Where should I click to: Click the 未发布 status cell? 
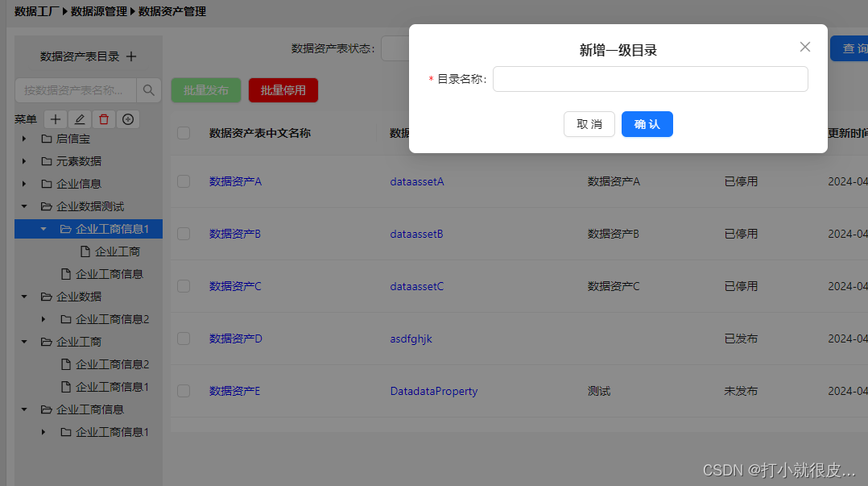[x=741, y=391]
